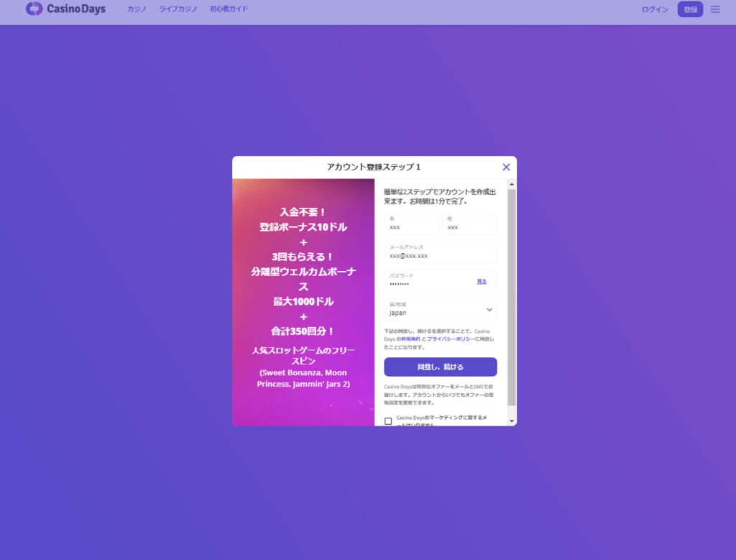Click the 合計350回分！ promo text

point(303,331)
